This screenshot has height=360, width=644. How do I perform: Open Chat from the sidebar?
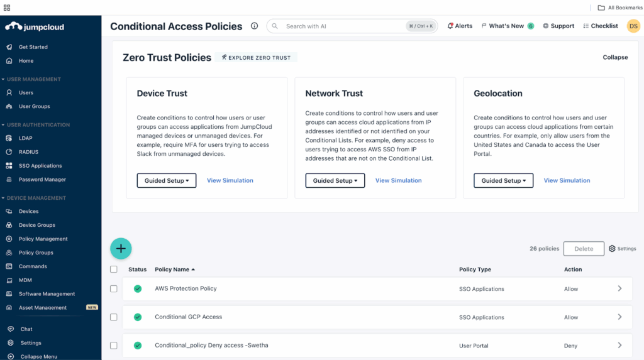(26, 329)
